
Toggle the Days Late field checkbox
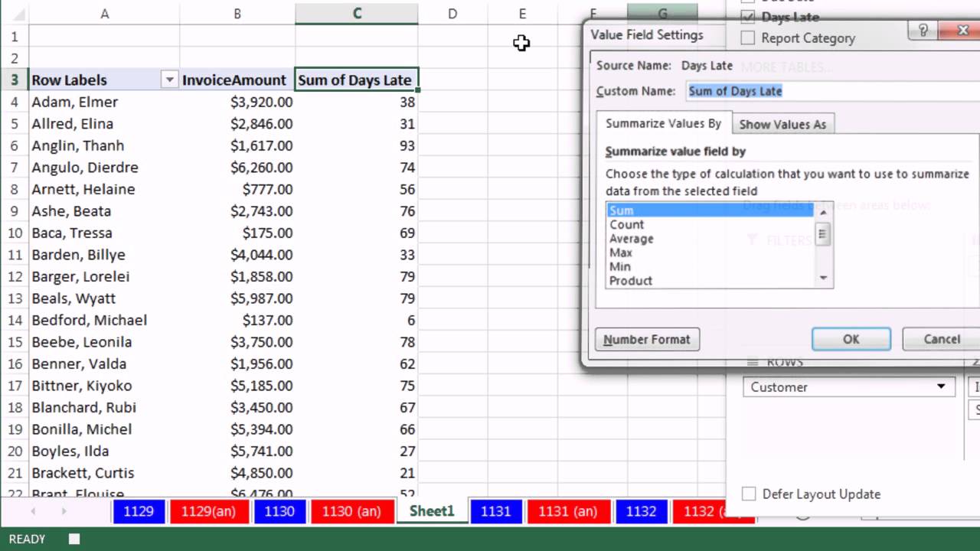[748, 17]
